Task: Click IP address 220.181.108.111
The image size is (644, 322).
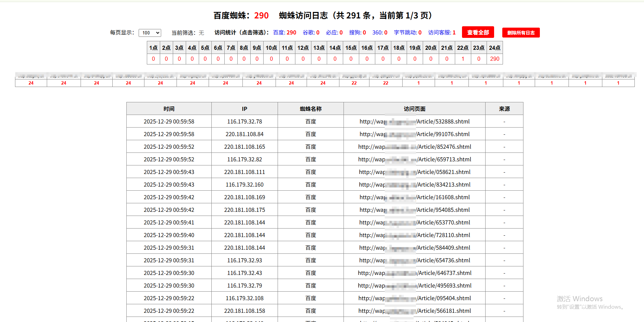Action: 244,172
